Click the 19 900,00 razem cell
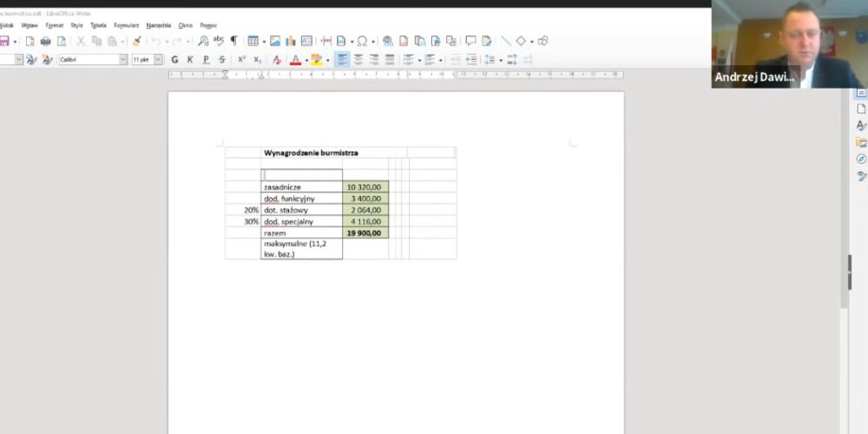Screen dimensions: 868x434 pyautogui.click(x=365, y=233)
